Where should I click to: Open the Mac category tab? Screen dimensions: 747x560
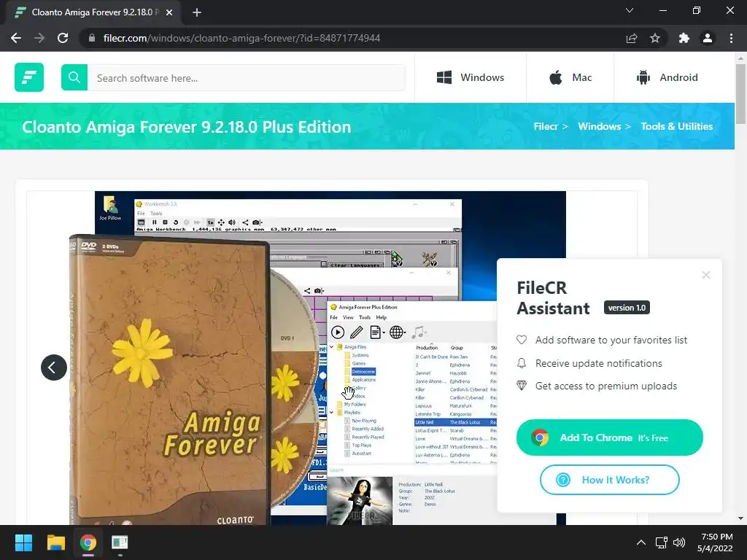click(x=570, y=77)
